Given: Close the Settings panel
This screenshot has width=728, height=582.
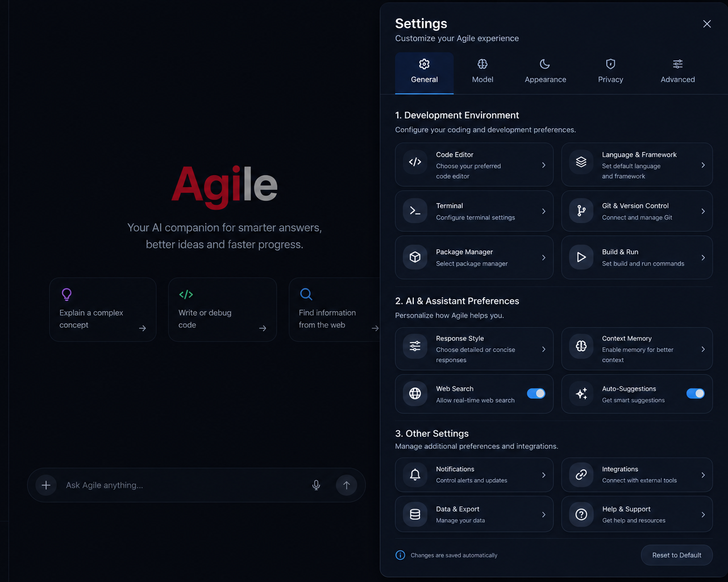Looking at the screenshot, I should 707,24.
